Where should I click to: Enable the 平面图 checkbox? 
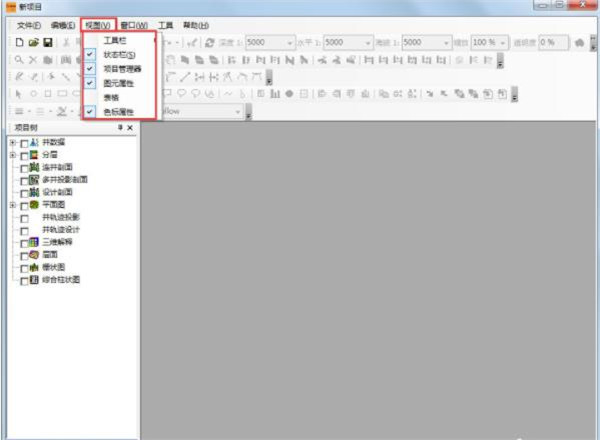(24, 205)
